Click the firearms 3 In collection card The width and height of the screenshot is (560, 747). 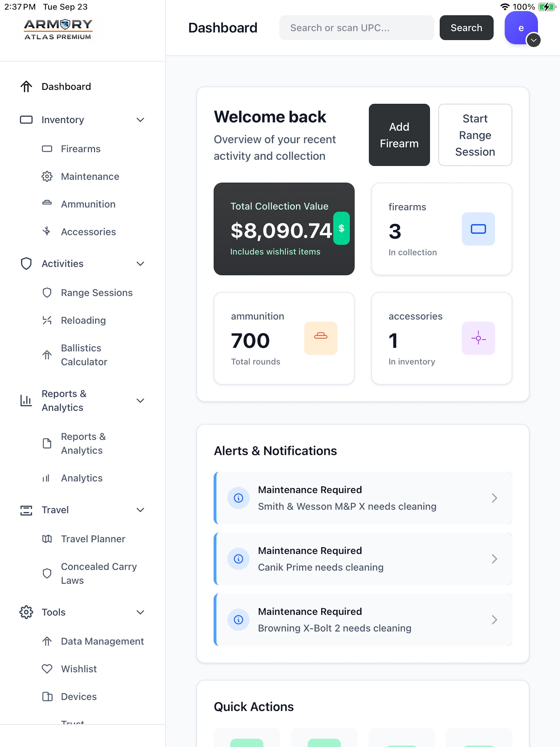[x=442, y=229]
